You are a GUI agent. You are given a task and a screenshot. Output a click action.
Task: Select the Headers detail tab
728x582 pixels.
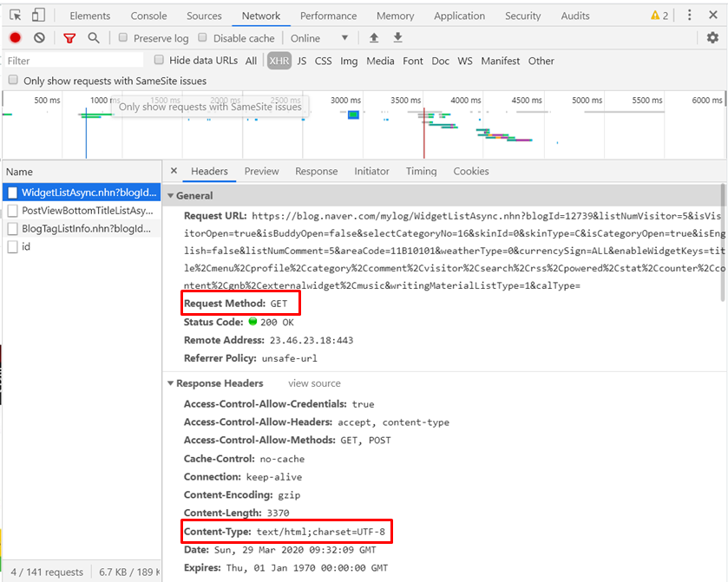(209, 171)
